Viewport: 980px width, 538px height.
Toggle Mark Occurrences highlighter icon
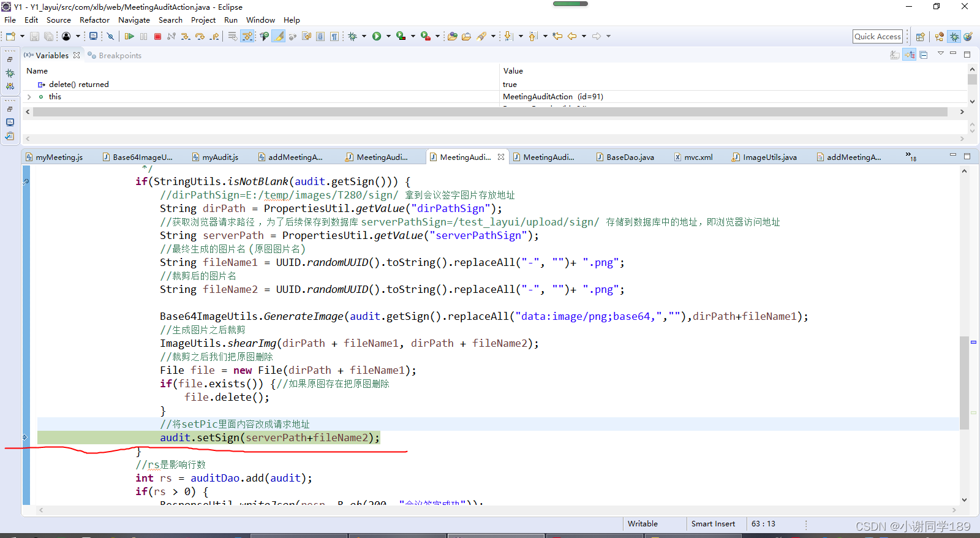coord(279,36)
